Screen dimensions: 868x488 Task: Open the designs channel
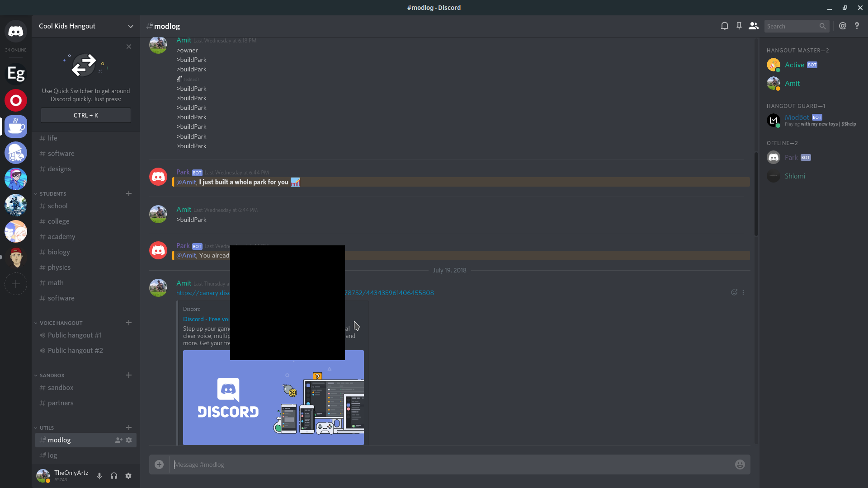click(86, 169)
